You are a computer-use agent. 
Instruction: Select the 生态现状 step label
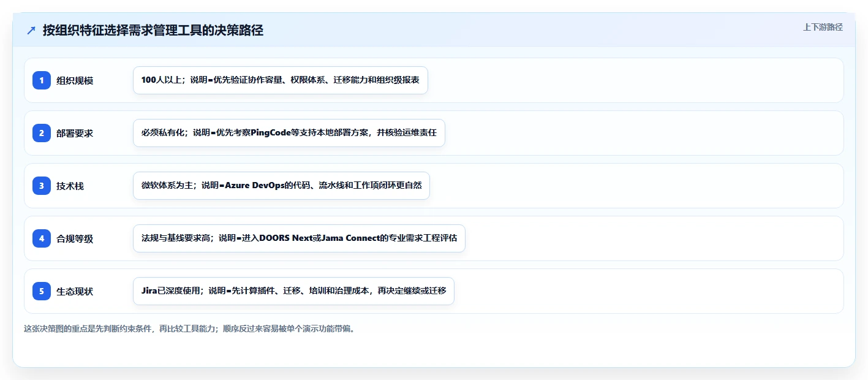click(75, 291)
